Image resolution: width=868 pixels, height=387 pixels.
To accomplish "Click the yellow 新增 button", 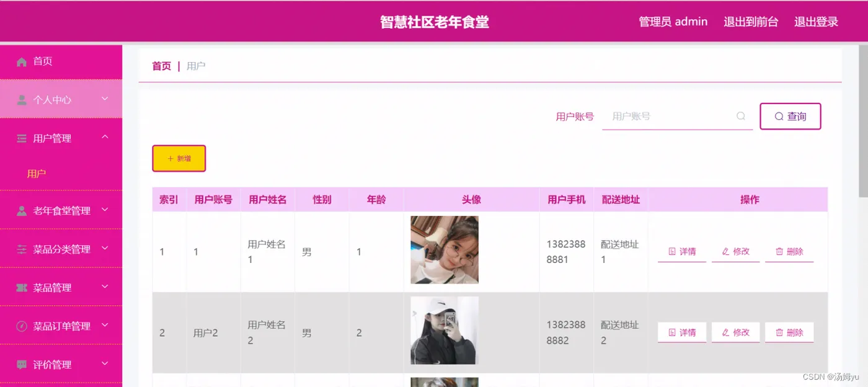I will 179,159.
